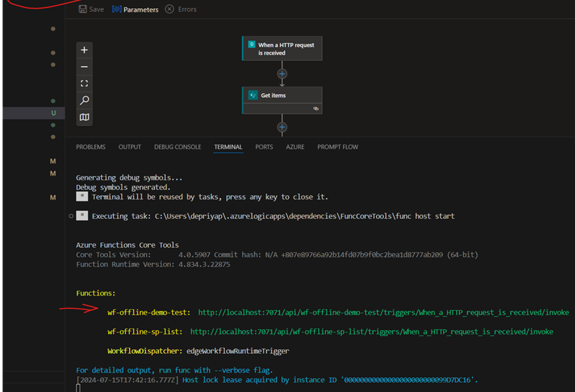The image size is (575, 392).
Task: Click the Save floppy disk icon
Action: click(x=83, y=9)
